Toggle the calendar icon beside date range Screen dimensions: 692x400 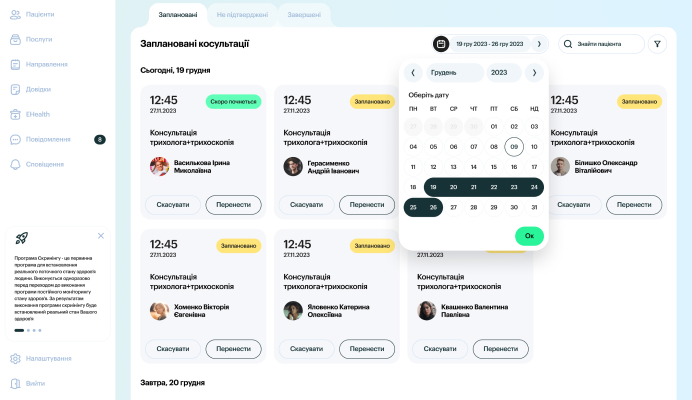[x=441, y=44]
